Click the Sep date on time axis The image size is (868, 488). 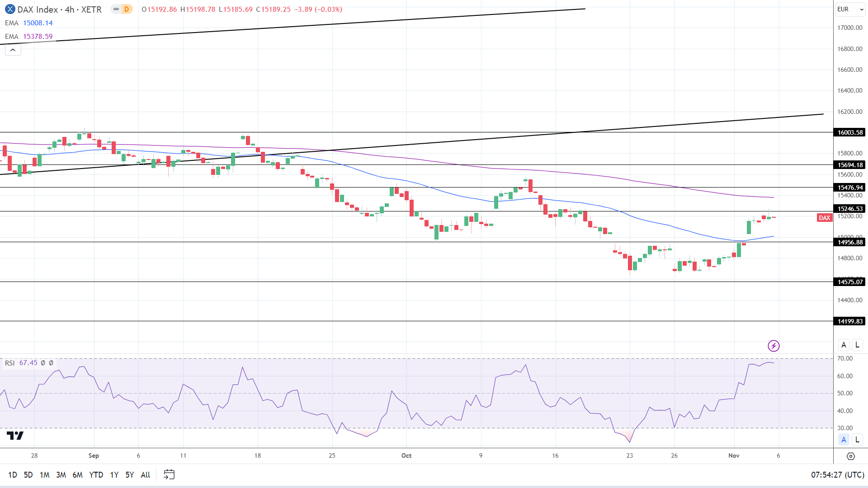(94, 455)
